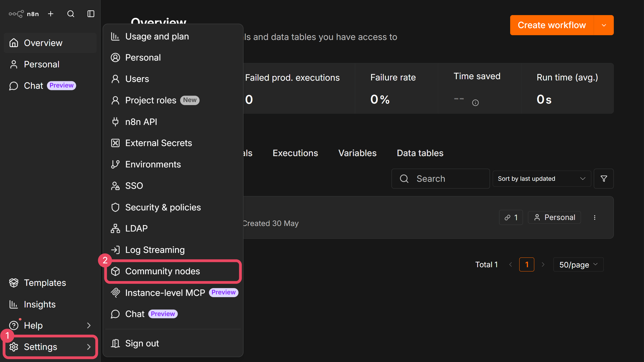Click the plug icon next to n8n API
This screenshot has height=362, width=644.
pos(115,122)
